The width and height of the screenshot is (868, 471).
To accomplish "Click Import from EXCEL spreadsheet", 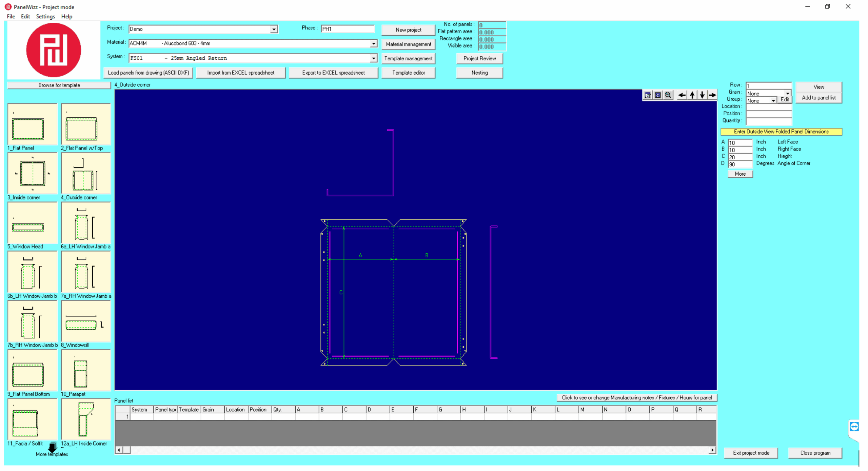I will tap(241, 73).
